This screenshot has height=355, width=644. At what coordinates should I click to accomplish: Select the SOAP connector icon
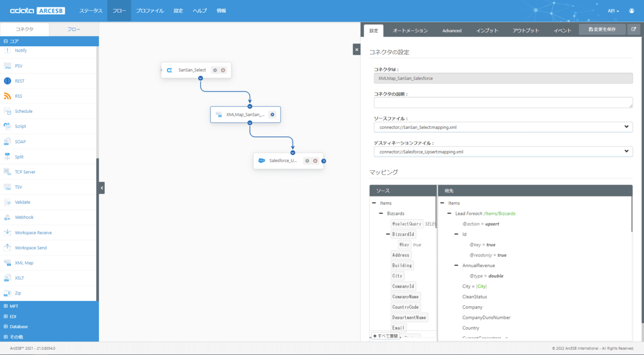click(x=8, y=142)
